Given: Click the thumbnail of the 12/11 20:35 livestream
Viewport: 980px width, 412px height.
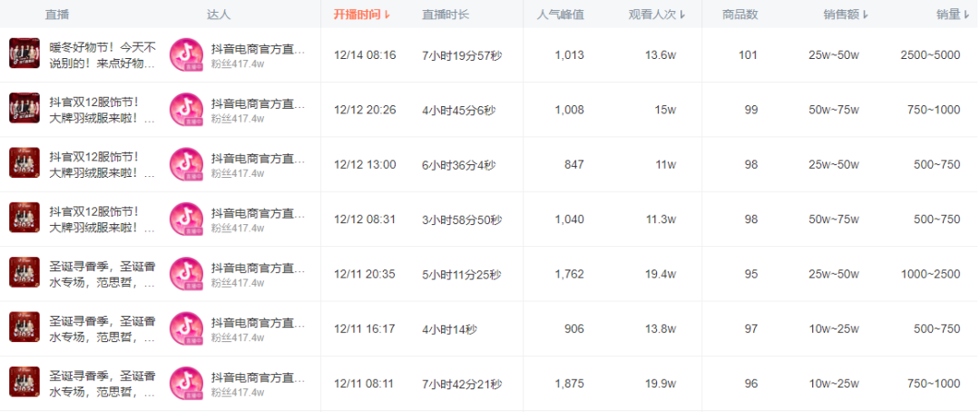Looking at the screenshot, I should [x=24, y=273].
